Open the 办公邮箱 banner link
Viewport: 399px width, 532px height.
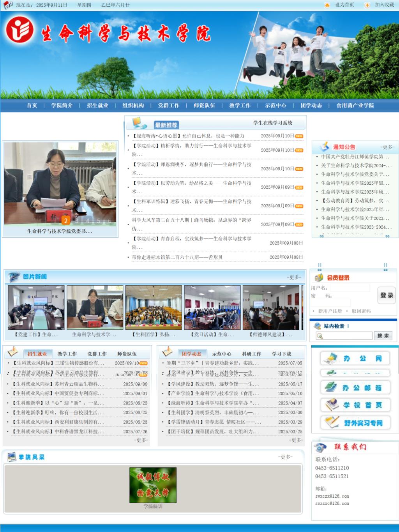(355, 387)
